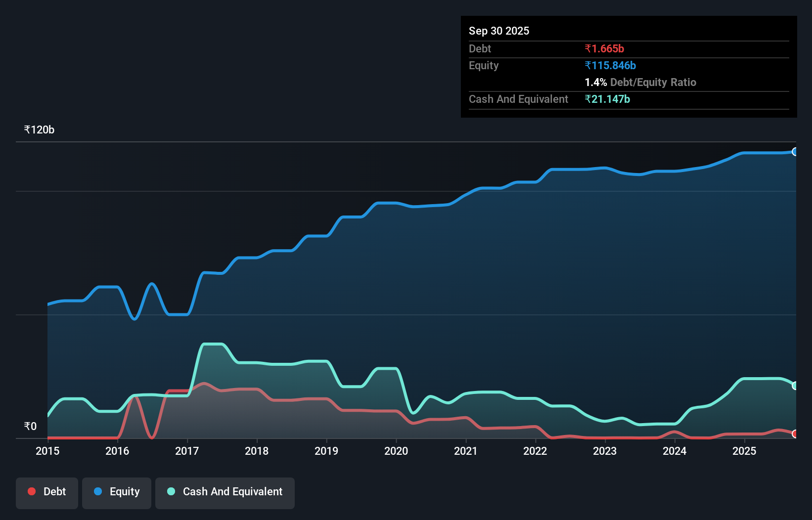Click the 1.4% Debt/Equity Ratio text
The image size is (812, 520).
point(640,83)
